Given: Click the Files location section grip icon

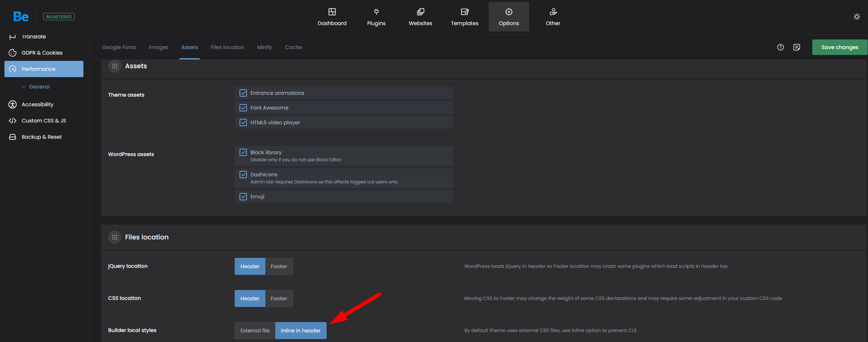Looking at the screenshot, I should (115, 237).
